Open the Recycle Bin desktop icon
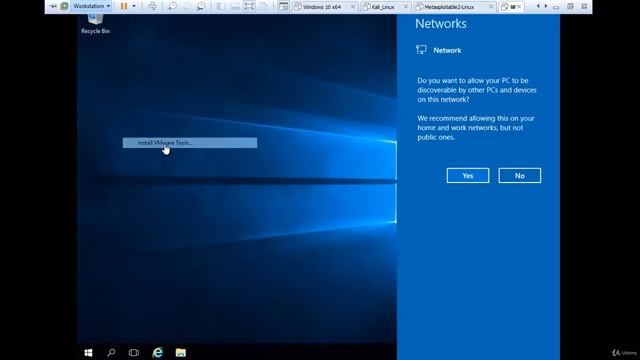Screen dimensions: 640x360 (x=96, y=24)
